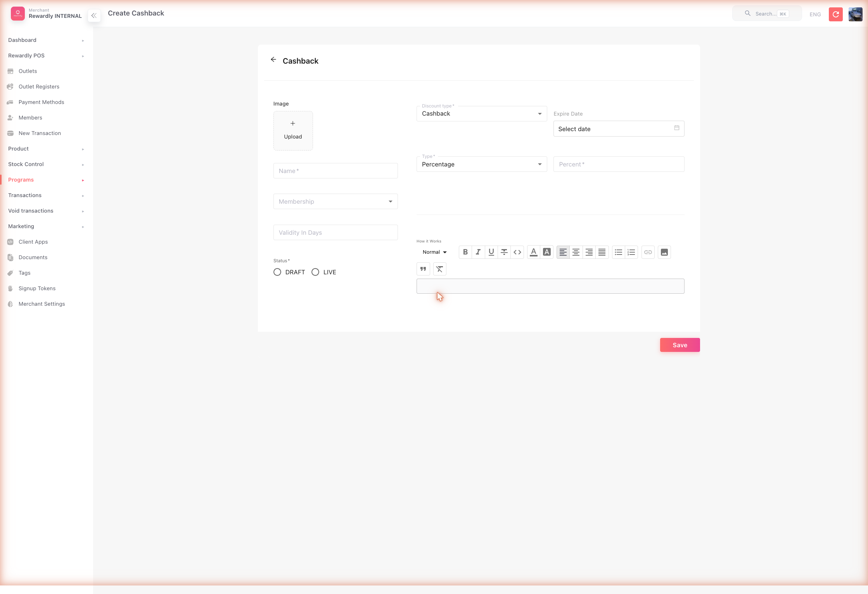Insert an image in editor
The height and width of the screenshot is (594, 868).
tap(664, 252)
